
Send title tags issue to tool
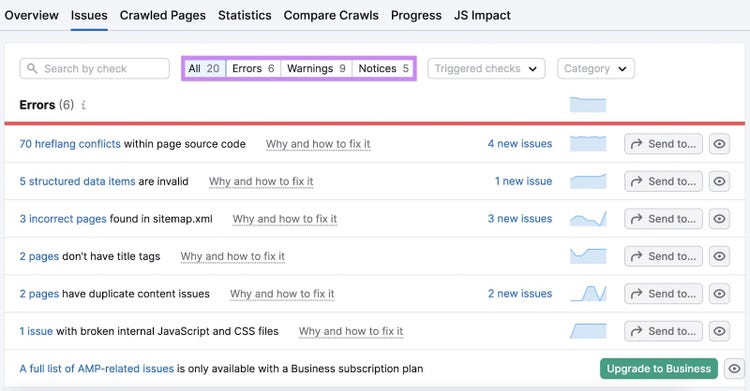tap(663, 257)
